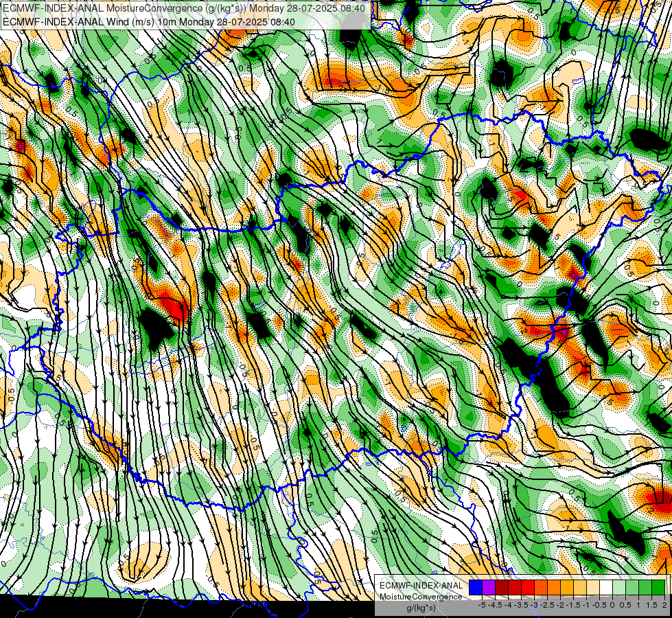Click the '-3.5' legend tick label
The image size is (672, 618).
coord(522,605)
